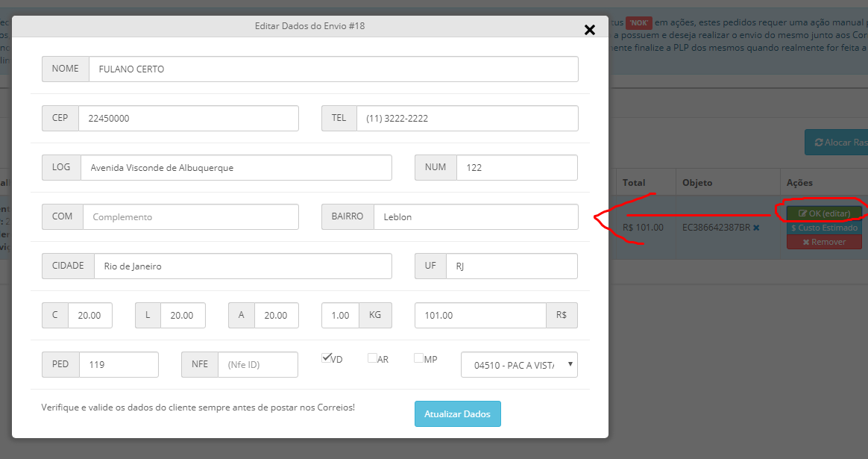Click the BAIRRO field containing Leblon

pyautogui.click(x=475, y=217)
